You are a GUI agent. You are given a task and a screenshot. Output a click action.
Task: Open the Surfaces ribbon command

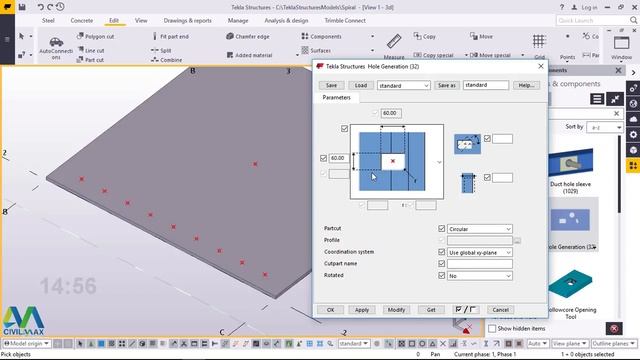tap(316, 50)
